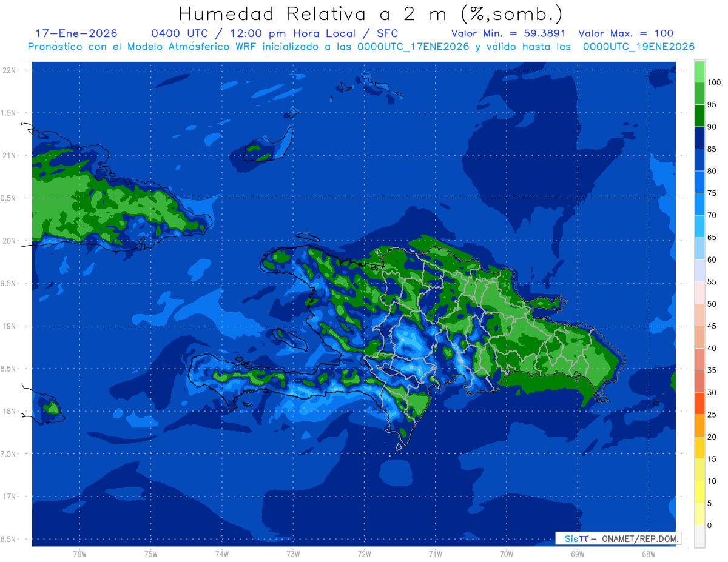Select the "69W" longitude axis label
The image size is (728, 562).
(x=578, y=554)
